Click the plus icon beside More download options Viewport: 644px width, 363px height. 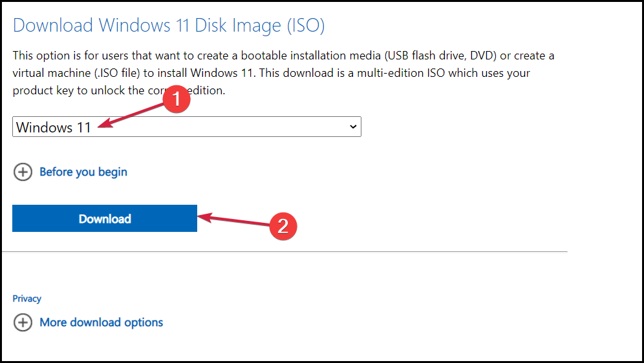(x=23, y=322)
